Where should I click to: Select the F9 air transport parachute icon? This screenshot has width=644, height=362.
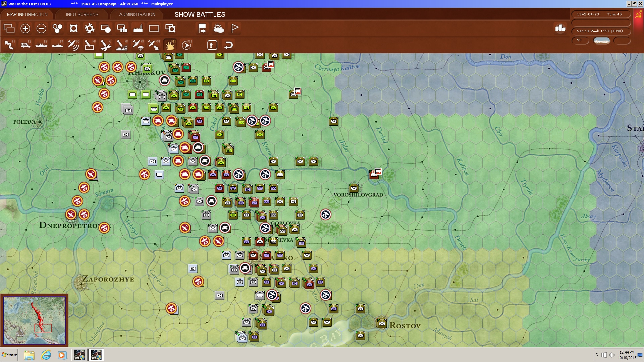pyautogui.click(x=138, y=45)
